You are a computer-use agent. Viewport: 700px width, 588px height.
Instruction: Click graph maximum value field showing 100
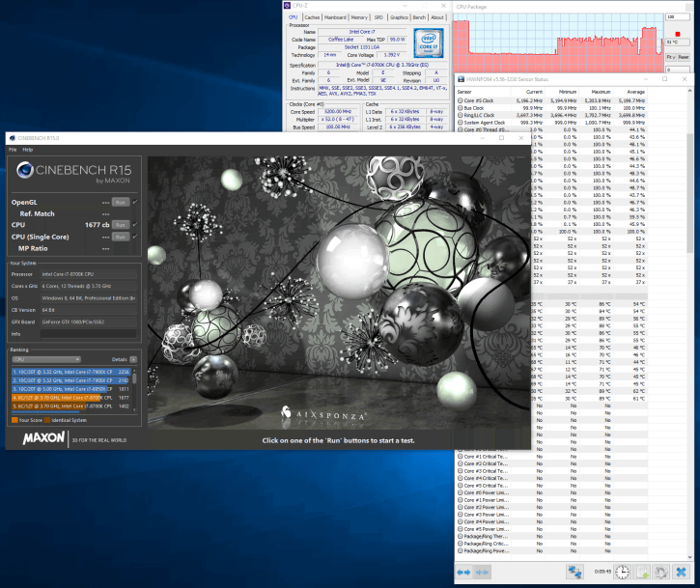coord(677,16)
